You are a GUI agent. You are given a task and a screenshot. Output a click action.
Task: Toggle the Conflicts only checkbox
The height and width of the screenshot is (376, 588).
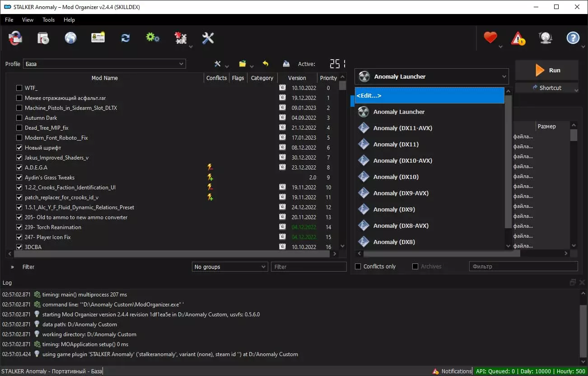click(358, 267)
